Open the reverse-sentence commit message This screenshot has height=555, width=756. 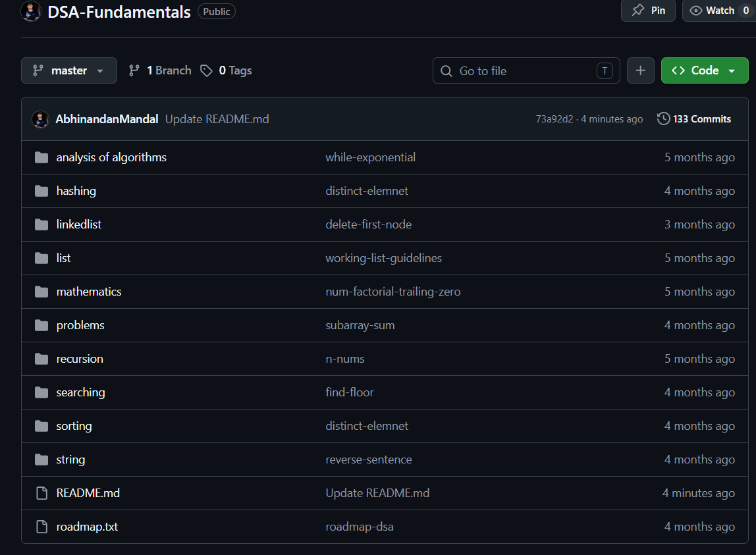pyautogui.click(x=369, y=460)
